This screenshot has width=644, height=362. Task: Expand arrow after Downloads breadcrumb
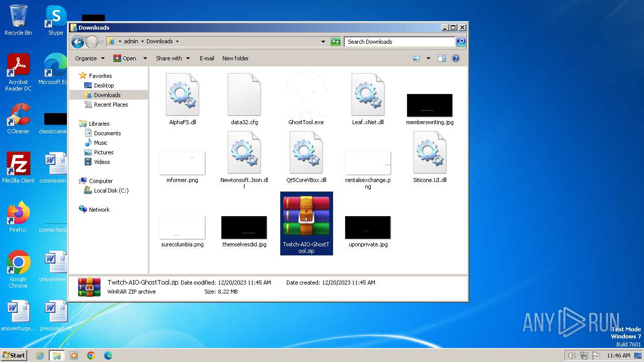(x=177, y=42)
